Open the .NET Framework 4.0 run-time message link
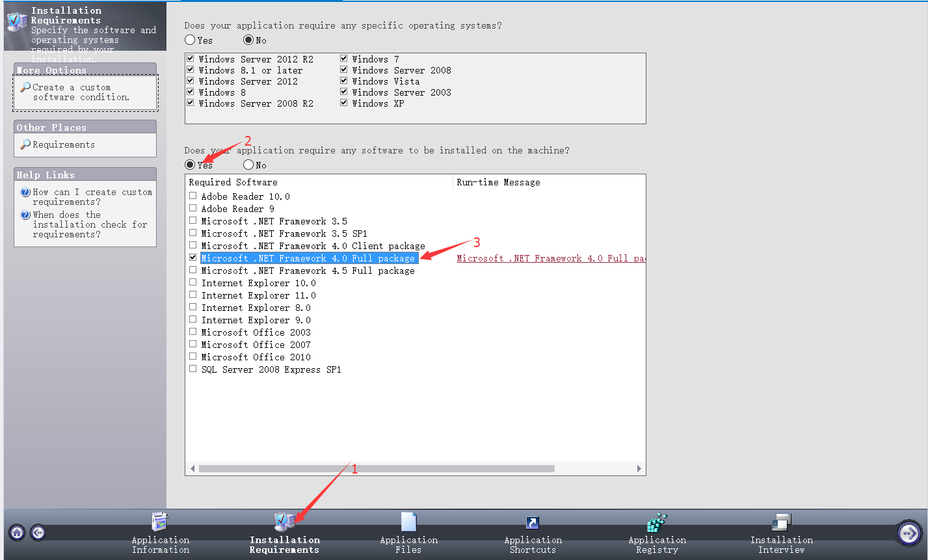This screenshot has width=928, height=560. (551, 258)
